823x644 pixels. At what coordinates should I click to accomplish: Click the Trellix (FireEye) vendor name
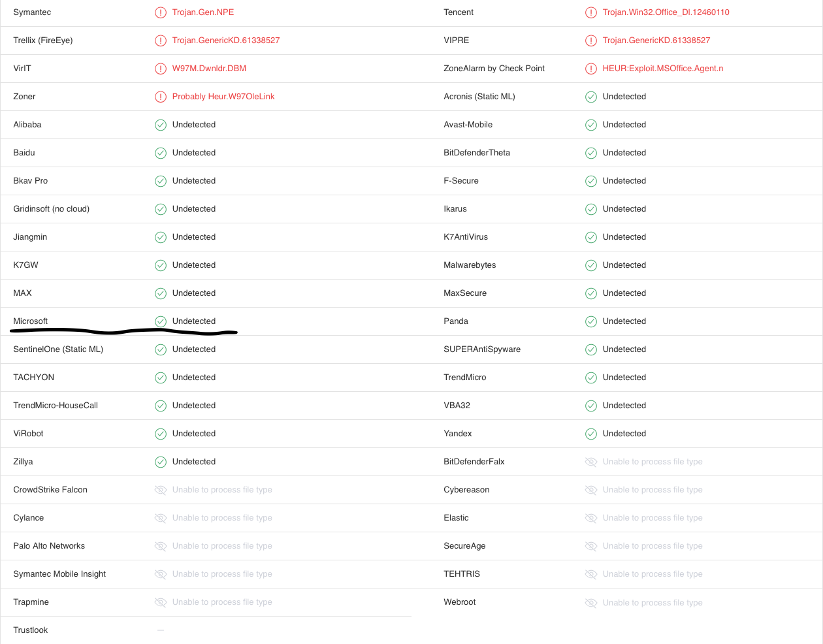(43, 40)
